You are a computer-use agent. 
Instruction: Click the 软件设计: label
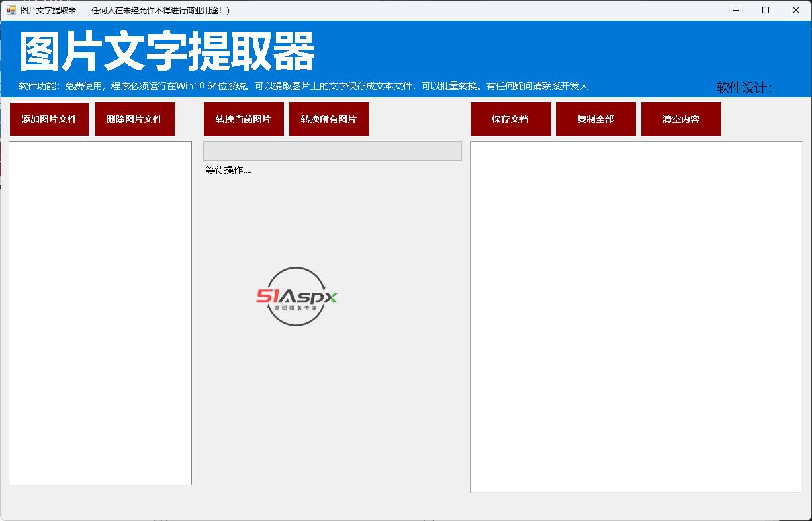744,87
